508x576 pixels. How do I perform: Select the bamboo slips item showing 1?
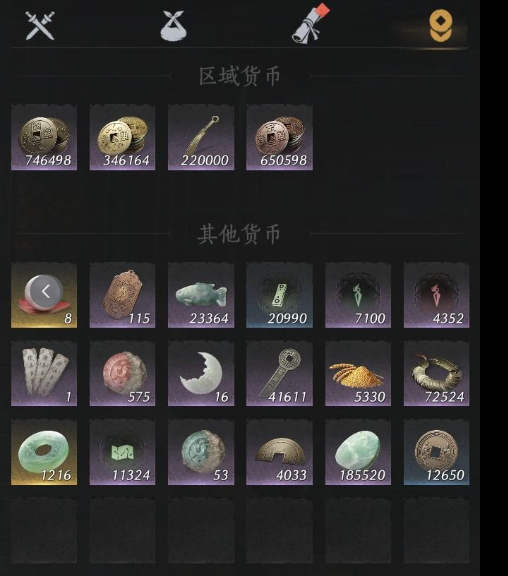pyautogui.click(x=44, y=373)
